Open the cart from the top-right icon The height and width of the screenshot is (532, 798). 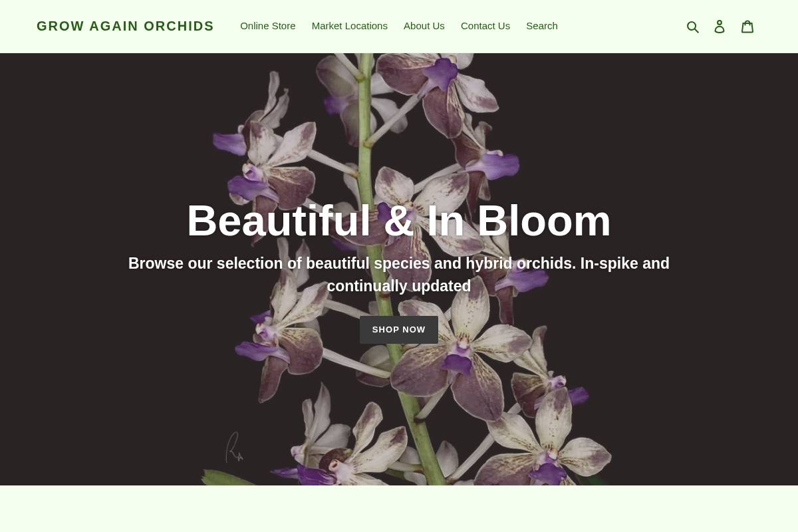tap(747, 26)
